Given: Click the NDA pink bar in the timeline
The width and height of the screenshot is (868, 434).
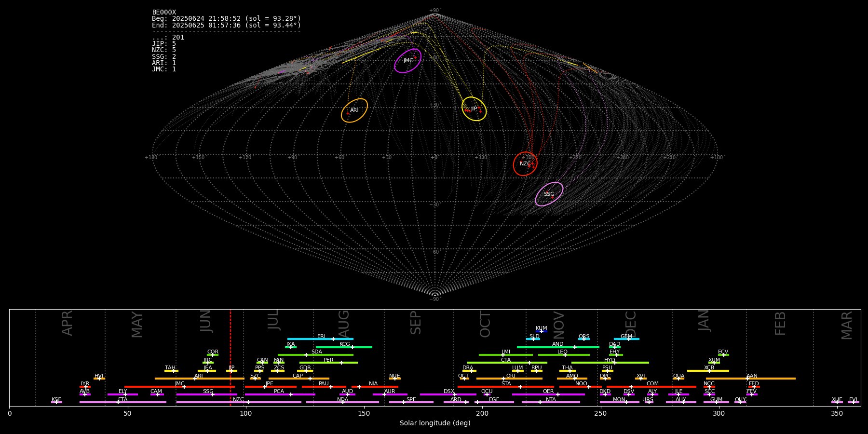Looking at the screenshot, I should click(342, 402).
